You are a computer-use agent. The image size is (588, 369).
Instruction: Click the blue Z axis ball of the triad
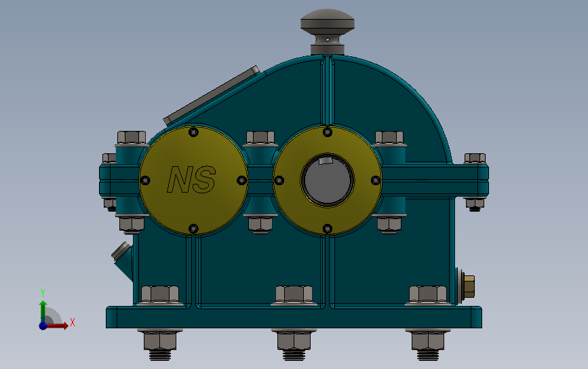coord(43,326)
